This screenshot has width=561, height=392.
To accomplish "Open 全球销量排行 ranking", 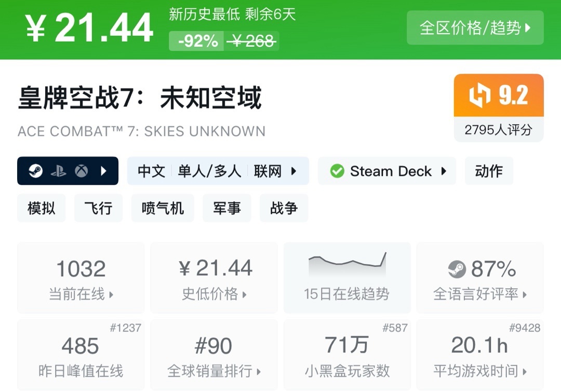I will [x=213, y=355].
